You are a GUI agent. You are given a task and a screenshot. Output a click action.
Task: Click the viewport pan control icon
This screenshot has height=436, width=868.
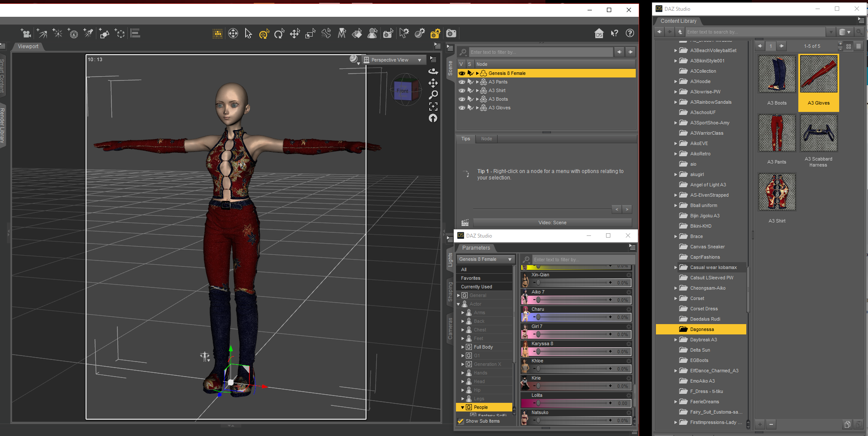tap(433, 83)
